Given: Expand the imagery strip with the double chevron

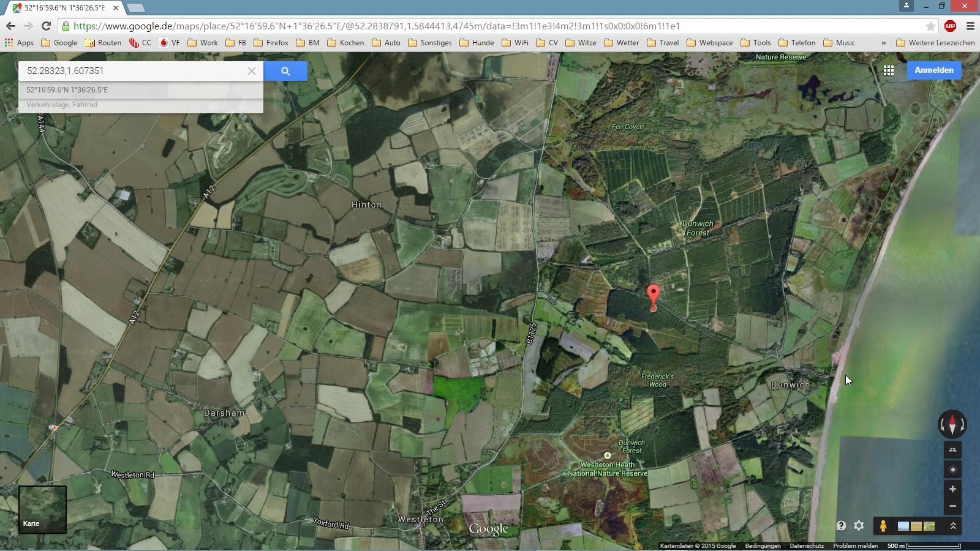Looking at the screenshot, I should coord(953,526).
